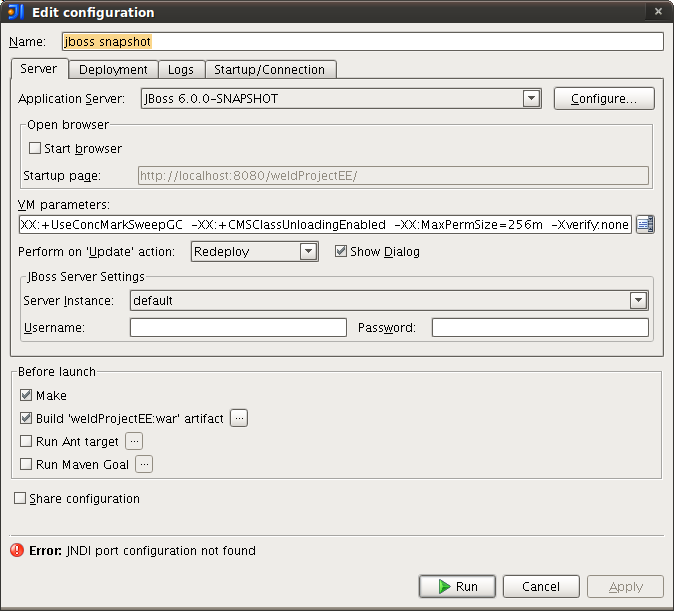Enable the Run Maven Goal checkbox
Image resolution: width=674 pixels, height=611 pixels.
tap(26, 464)
